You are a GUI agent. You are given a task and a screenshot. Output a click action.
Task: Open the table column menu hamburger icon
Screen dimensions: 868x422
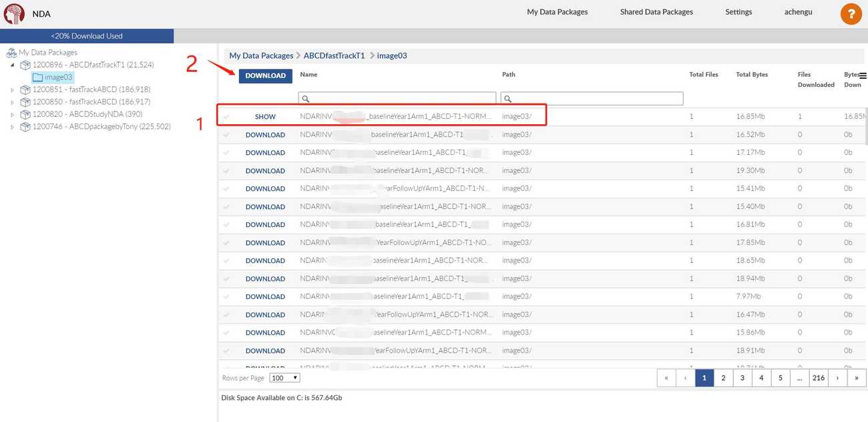863,76
